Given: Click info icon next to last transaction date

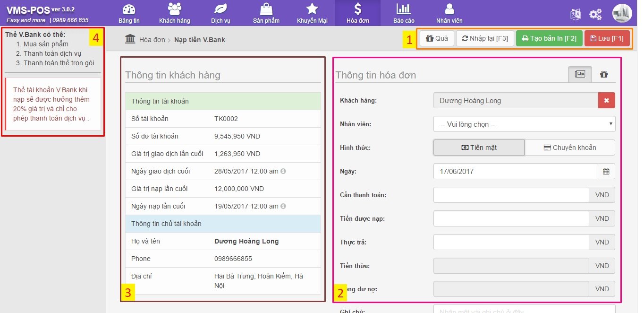Looking at the screenshot, I should (x=283, y=171).
